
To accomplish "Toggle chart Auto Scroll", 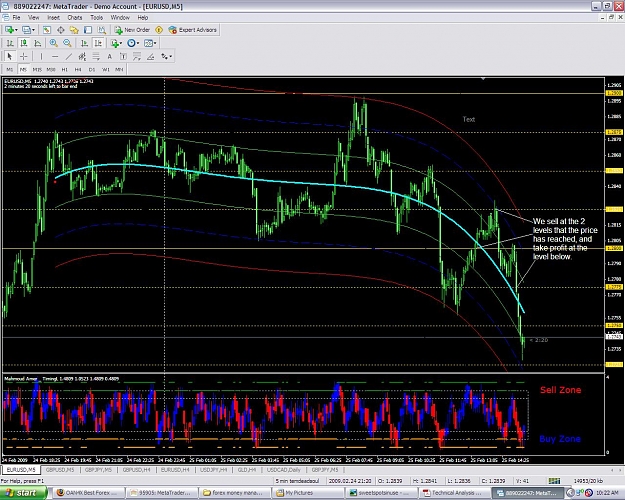I will click(84, 43).
